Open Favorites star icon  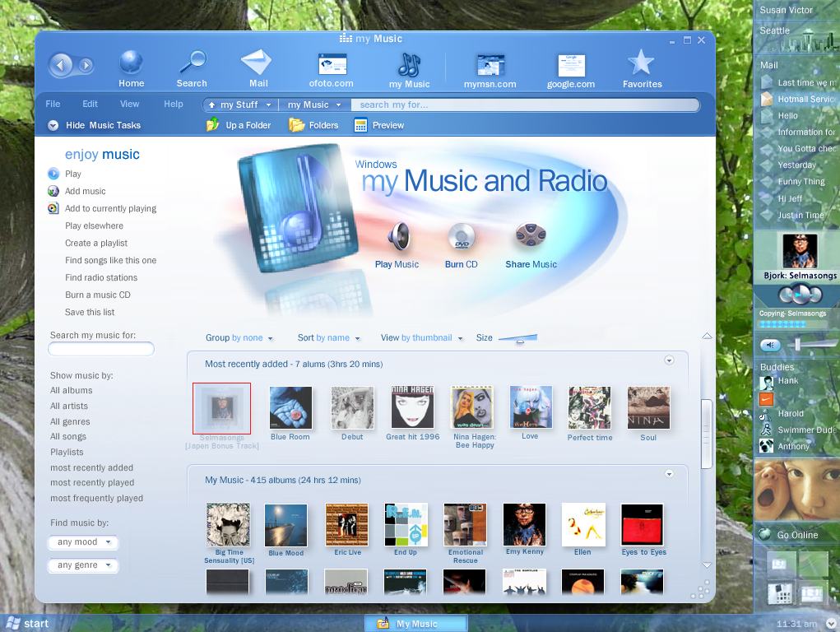click(x=641, y=63)
